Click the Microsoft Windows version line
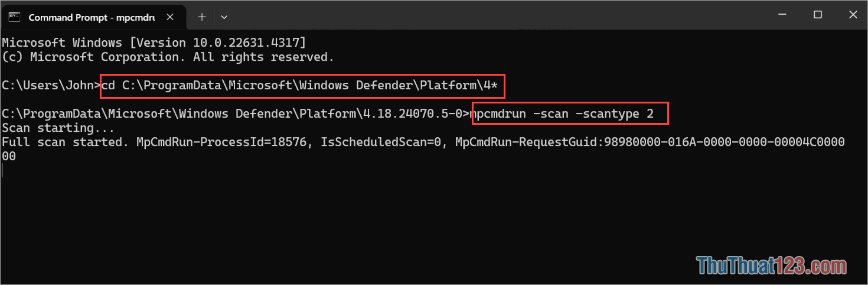 pos(154,43)
